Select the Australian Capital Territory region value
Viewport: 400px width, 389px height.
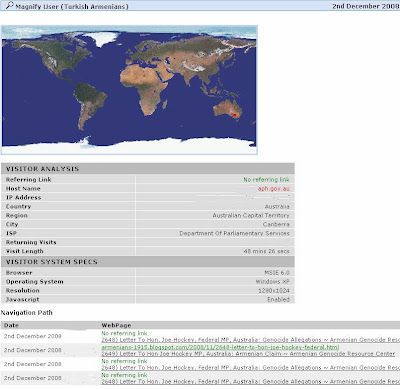point(251,215)
